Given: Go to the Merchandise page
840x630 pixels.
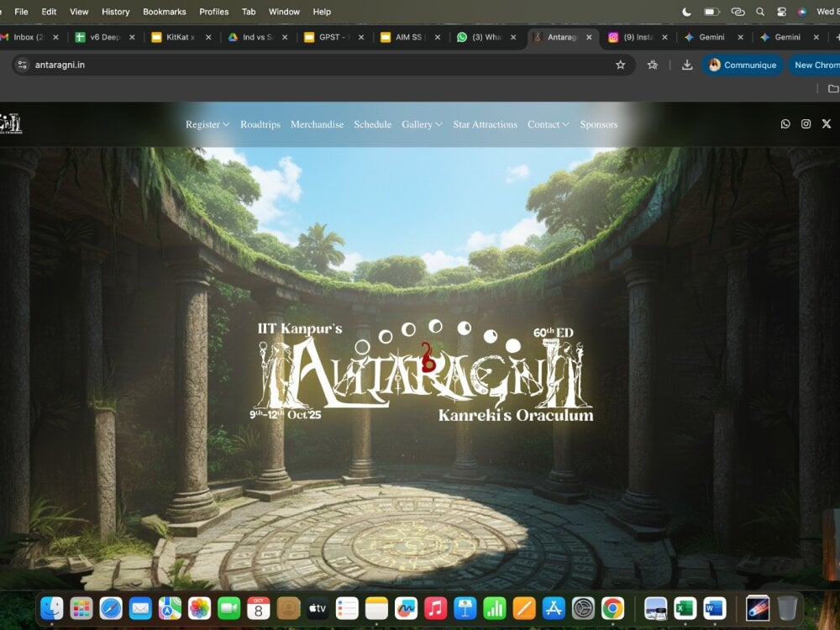Looking at the screenshot, I should [x=317, y=124].
